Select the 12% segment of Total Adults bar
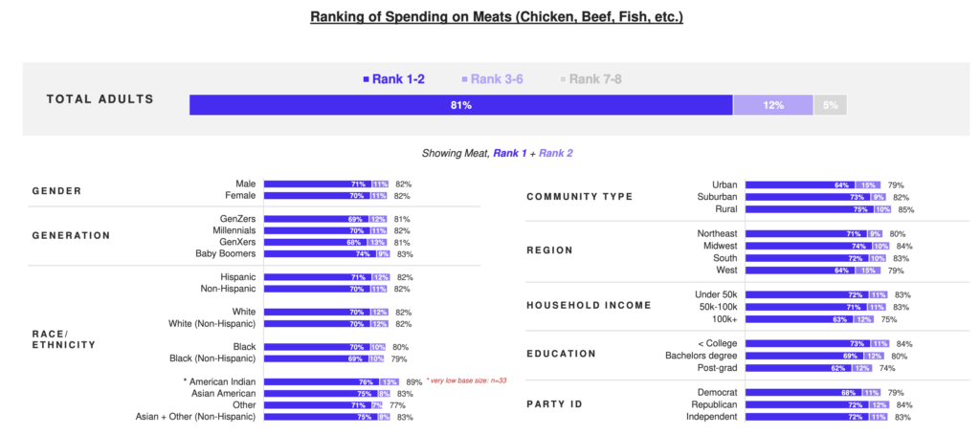This screenshot has height=434, width=980. click(773, 105)
